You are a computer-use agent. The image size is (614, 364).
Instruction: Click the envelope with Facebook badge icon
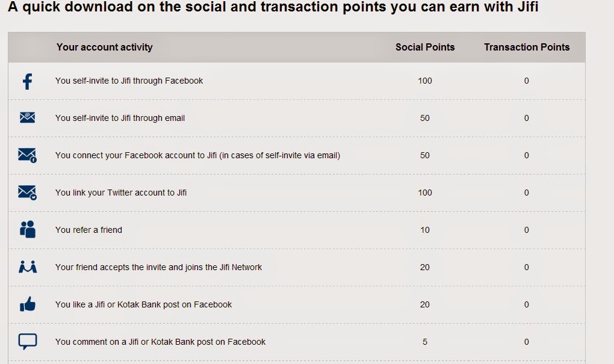(x=27, y=155)
